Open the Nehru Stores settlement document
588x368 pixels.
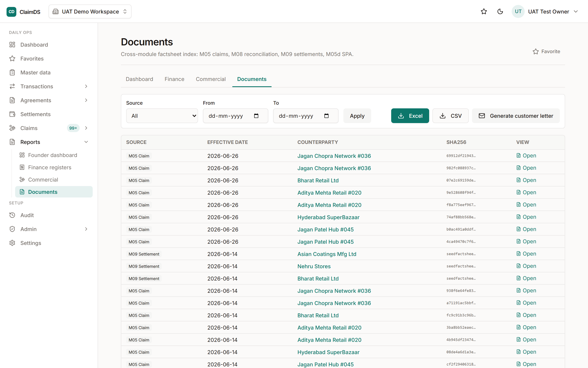(526, 266)
